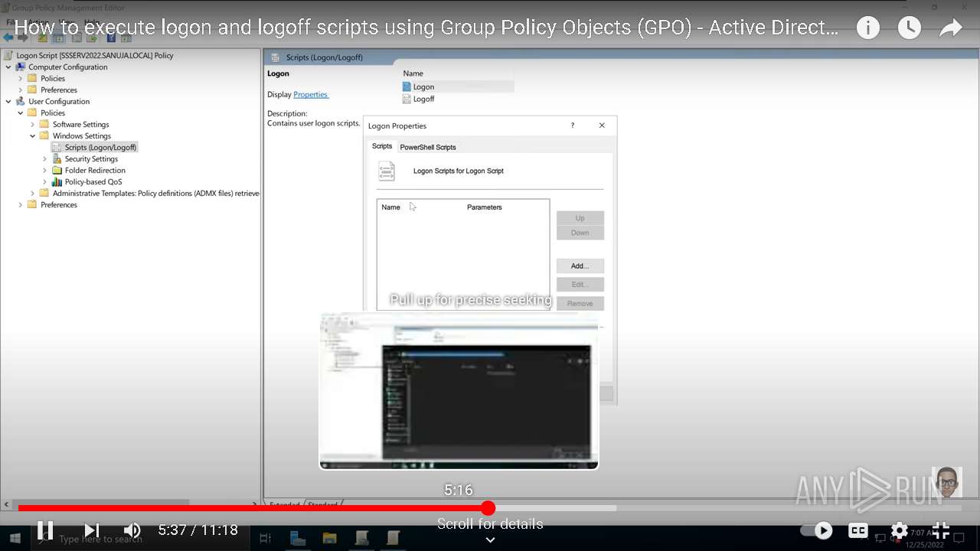Exit full screen mode
The image size is (980, 551).
pos(941,530)
